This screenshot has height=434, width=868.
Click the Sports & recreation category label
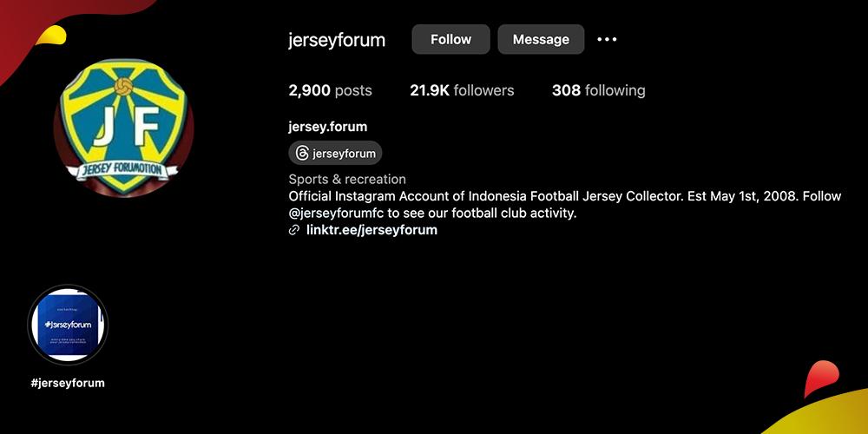(347, 180)
